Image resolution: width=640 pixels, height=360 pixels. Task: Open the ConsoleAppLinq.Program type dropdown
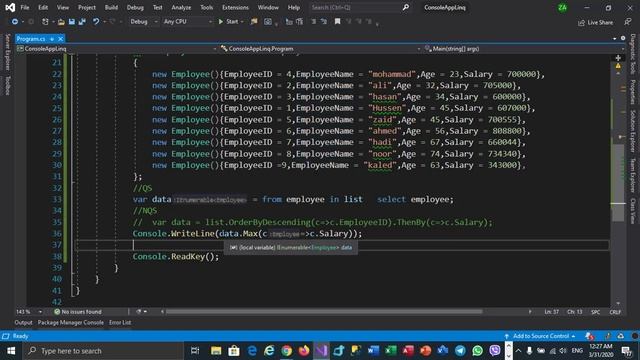320,49
